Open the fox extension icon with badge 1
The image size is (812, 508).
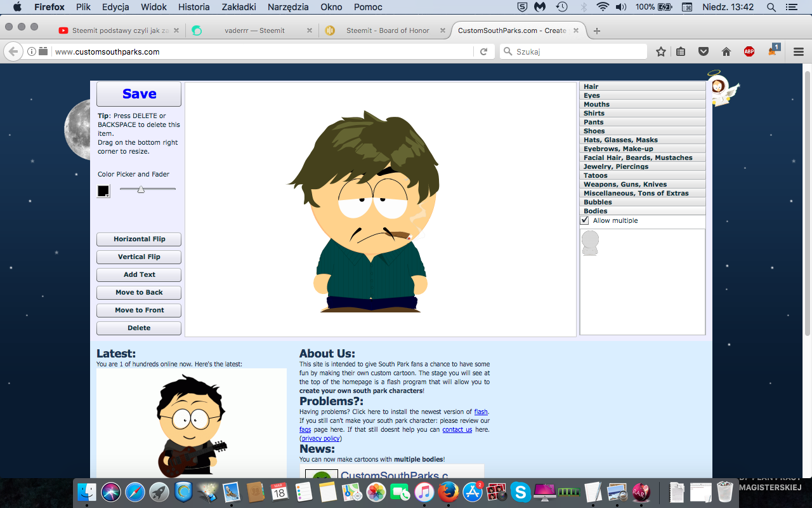click(773, 50)
